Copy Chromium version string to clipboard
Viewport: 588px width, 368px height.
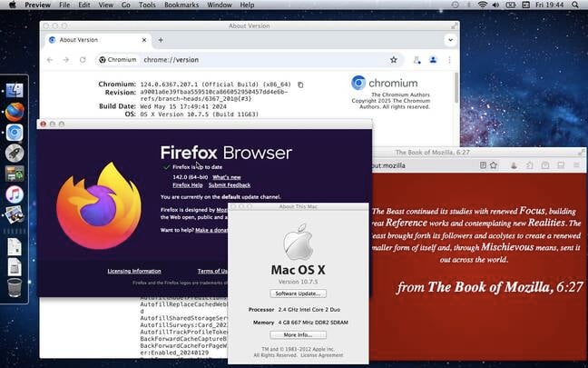coord(300,85)
